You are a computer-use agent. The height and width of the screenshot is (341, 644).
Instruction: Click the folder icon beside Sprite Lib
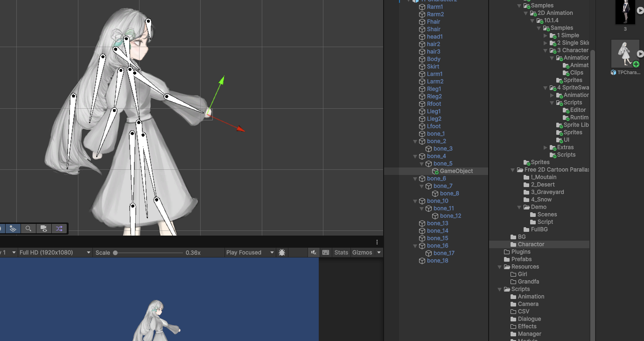pyautogui.click(x=560, y=125)
